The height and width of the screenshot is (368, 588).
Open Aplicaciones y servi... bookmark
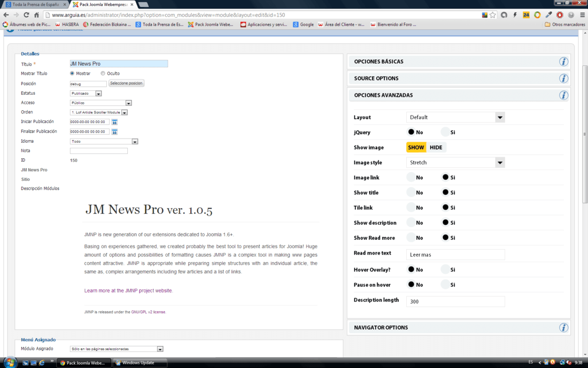(264, 25)
